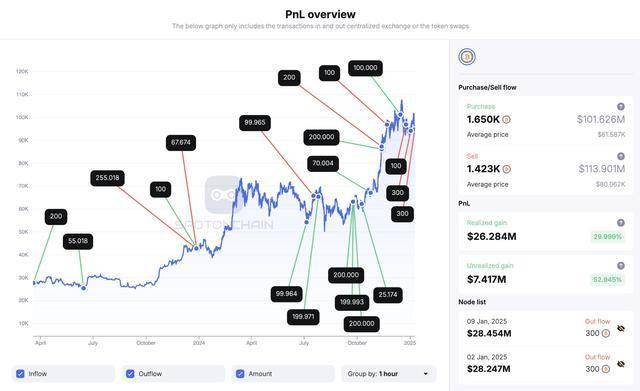The width and height of the screenshot is (640, 391).
Task: Click the Bitcoin token icon at panel top
Action: [467, 57]
